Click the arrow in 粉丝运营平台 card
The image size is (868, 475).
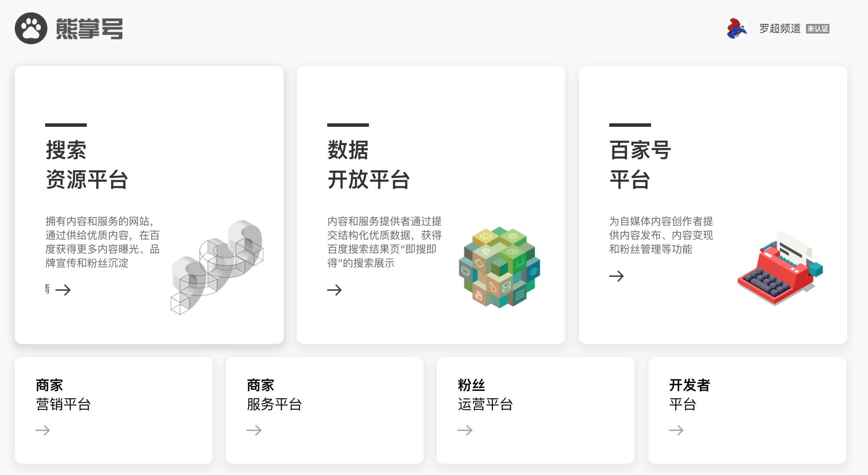pyautogui.click(x=465, y=430)
